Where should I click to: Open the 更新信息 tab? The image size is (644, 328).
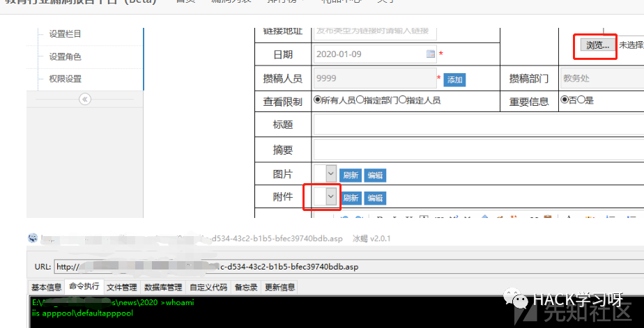(279, 288)
